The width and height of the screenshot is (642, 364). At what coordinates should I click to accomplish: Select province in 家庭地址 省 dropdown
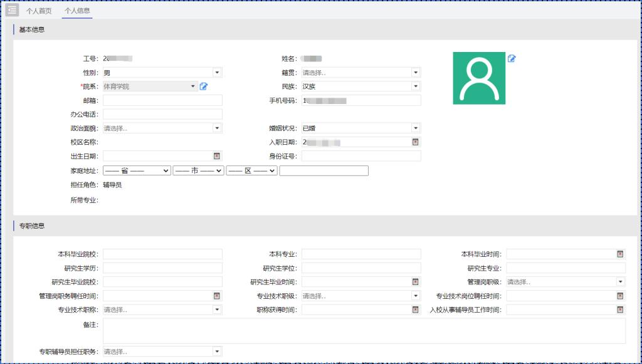pos(137,170)
